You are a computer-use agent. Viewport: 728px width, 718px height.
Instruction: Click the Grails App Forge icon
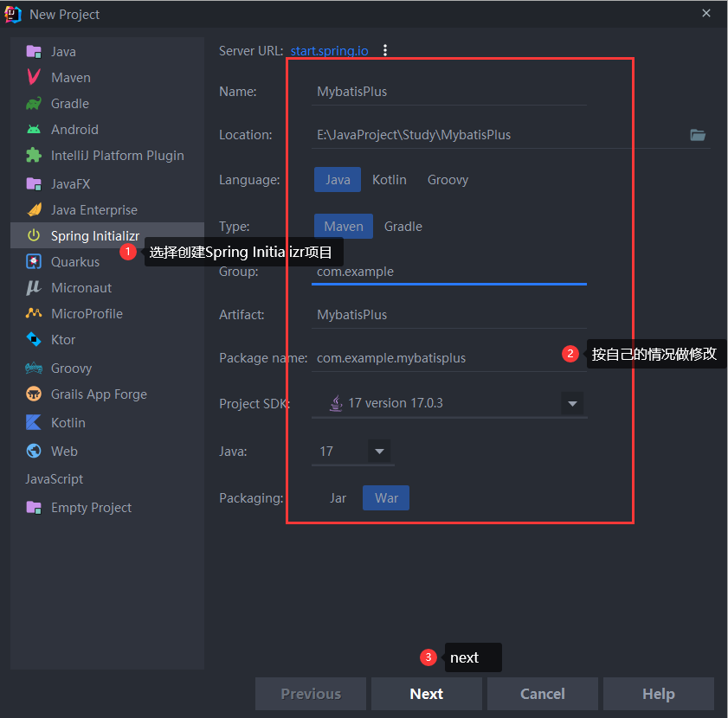[34, 394]
